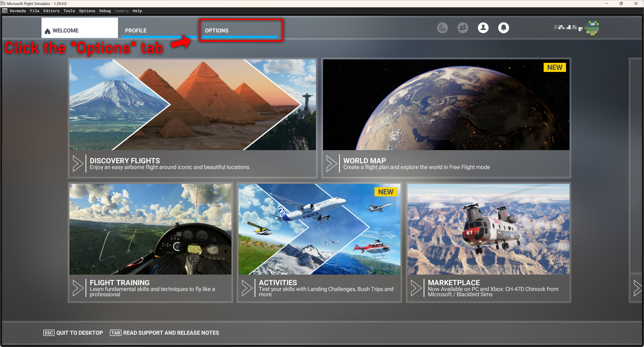Click the FLIGHT TRAINING title

coord(119,283)
